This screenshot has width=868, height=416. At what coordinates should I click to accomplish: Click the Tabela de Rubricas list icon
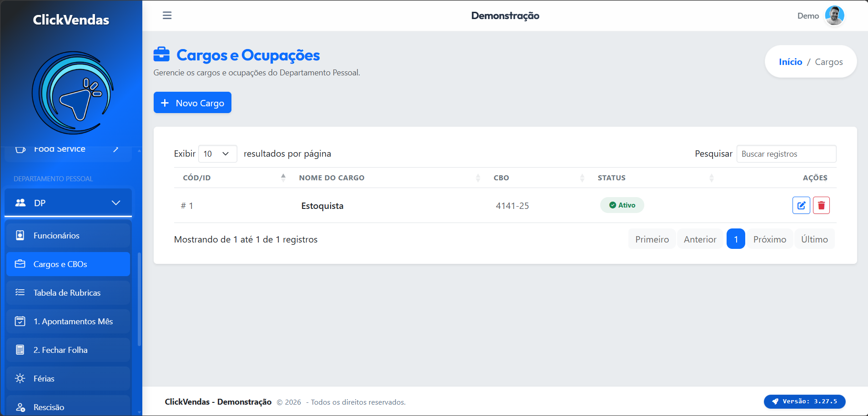[x=20, y=292]
